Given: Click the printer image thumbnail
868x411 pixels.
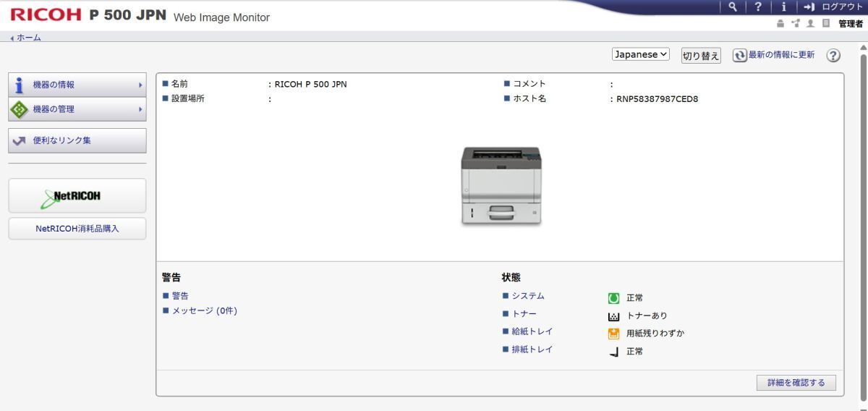Looking at the screenshot, I should point(501,185).
